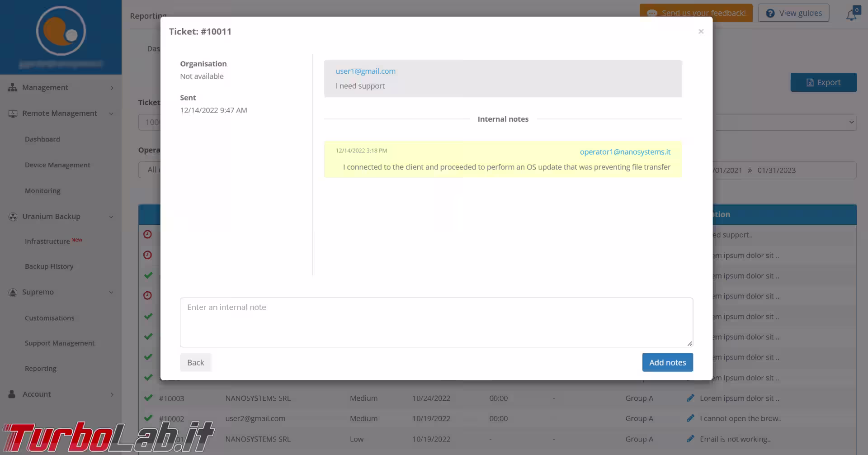Click the edit pencil for ticket #10003
868x455 pixels.
click(x=690, y=398)
